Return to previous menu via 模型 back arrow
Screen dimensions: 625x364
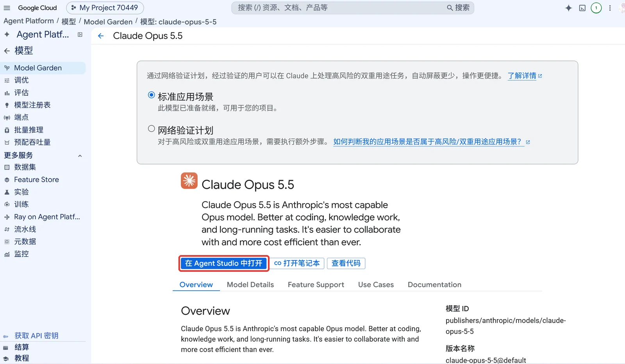click(7, 51)
